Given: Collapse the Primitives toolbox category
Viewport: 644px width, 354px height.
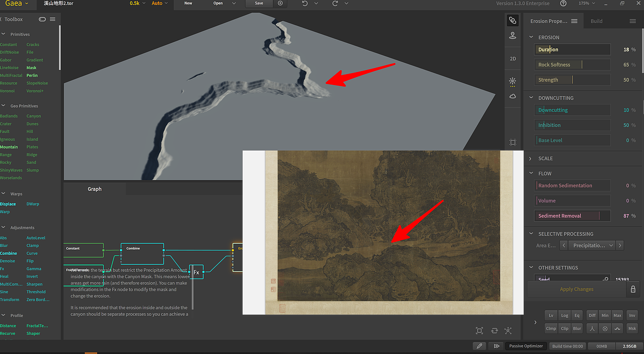Looking at the screenshot, I should [x=4, y=34].
